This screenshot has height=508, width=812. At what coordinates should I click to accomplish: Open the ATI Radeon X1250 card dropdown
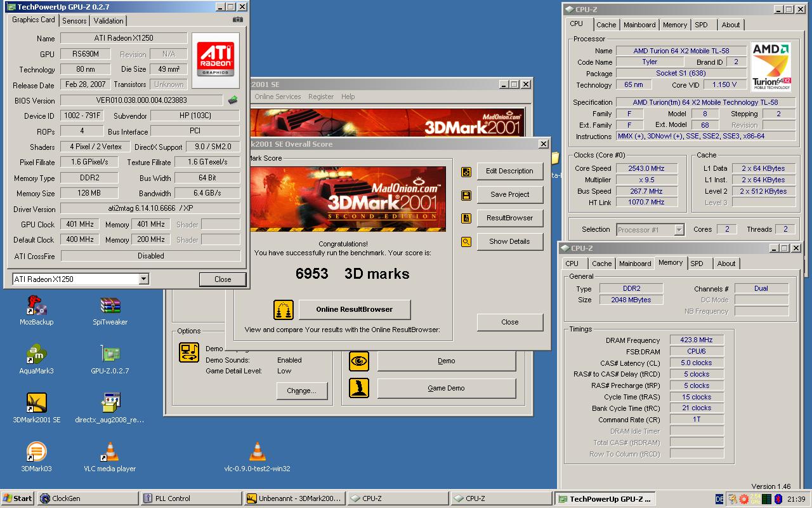coord(143,279)
